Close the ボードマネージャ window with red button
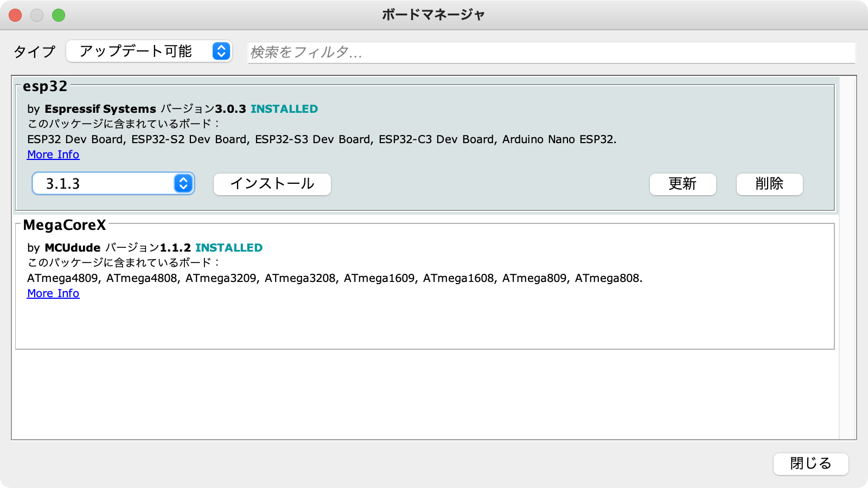868x488 pixels. (15, 15)
